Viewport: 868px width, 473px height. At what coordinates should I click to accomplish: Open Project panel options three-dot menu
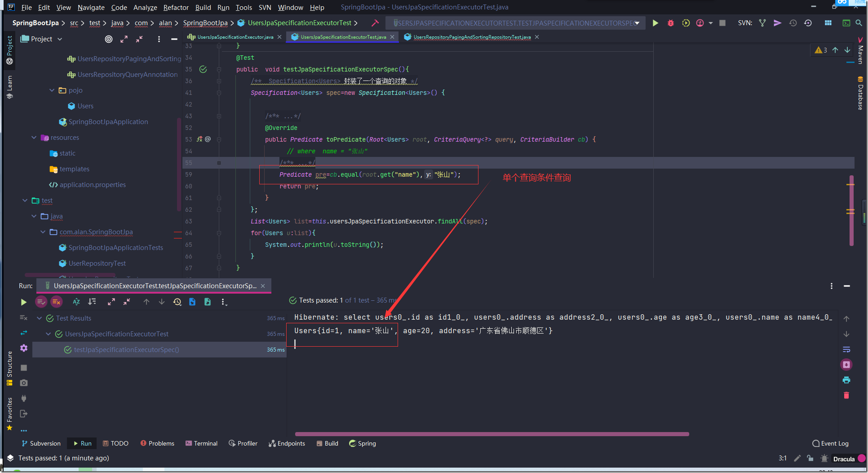tap(159, 39)
